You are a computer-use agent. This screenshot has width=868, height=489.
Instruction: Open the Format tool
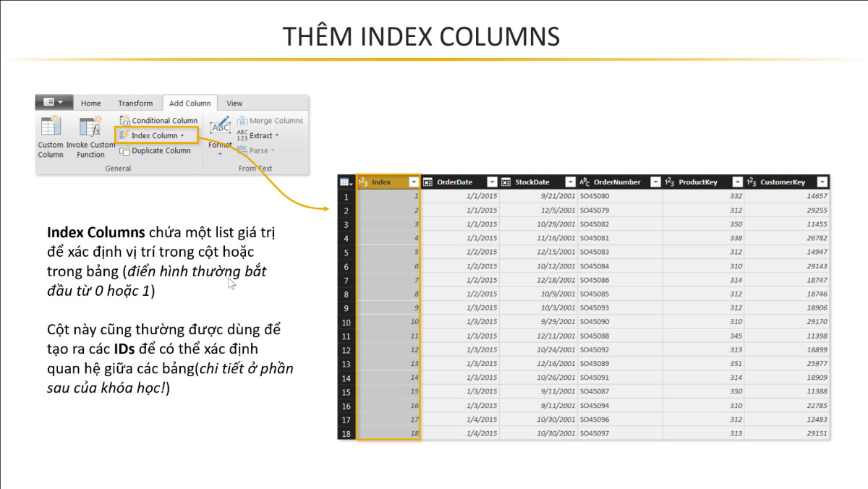tap(220, 137)
